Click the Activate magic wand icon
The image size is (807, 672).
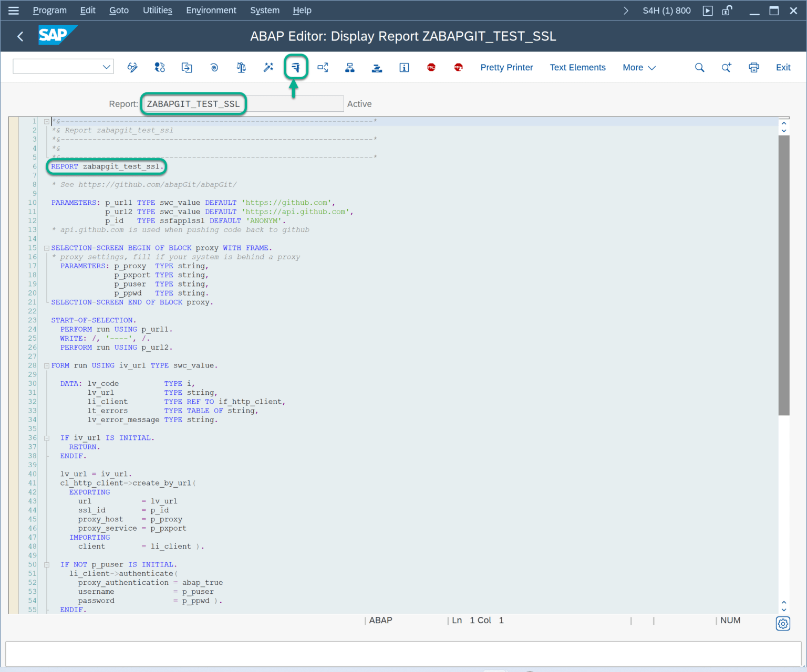point(268,67)
